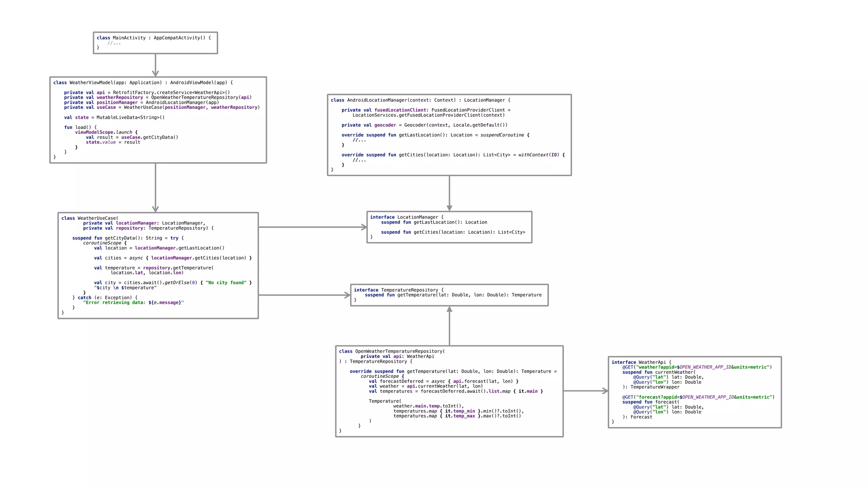Click arrow from WeatherViewModel to WeatherUseCase
This screenshot has width=868, height=488.
pyautogui.click(x=156, y=187)
